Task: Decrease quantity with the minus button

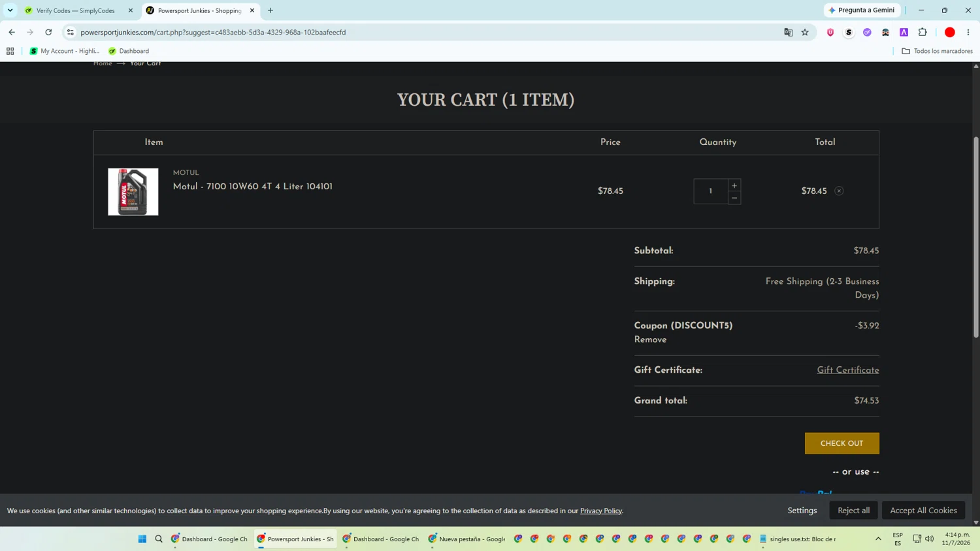Action: coord(734,198)
